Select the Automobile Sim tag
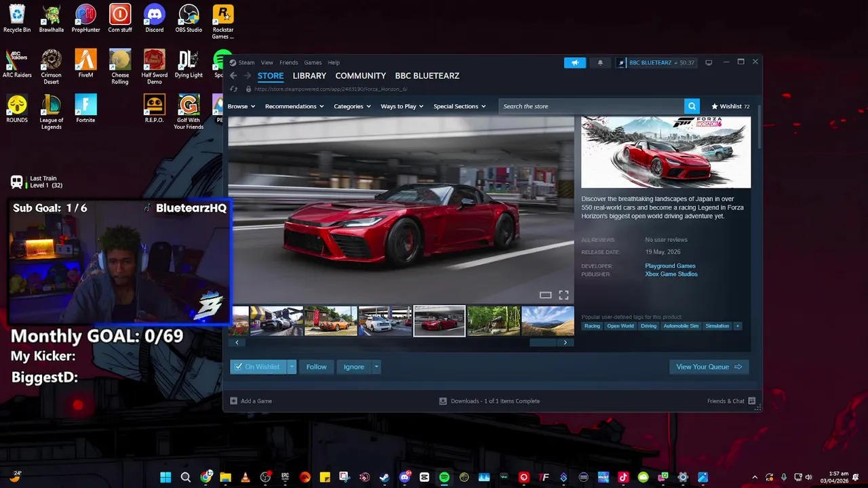 tap(681, 326)
